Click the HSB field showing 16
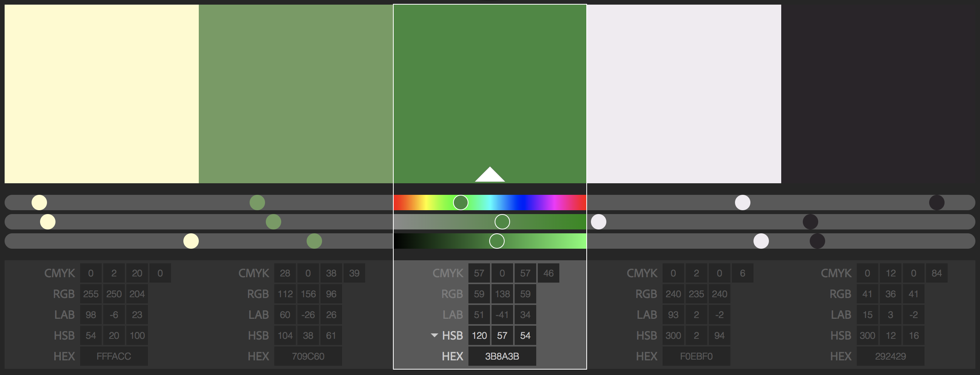 tap(914, 335)
